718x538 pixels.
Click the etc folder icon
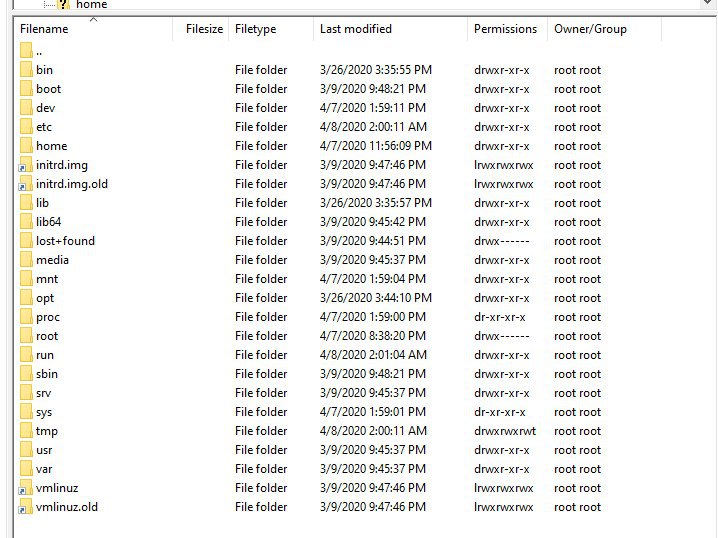click(x=26, y=127)
